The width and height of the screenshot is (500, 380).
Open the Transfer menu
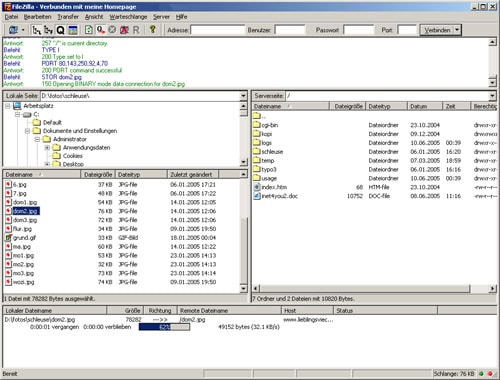(68, 17)
